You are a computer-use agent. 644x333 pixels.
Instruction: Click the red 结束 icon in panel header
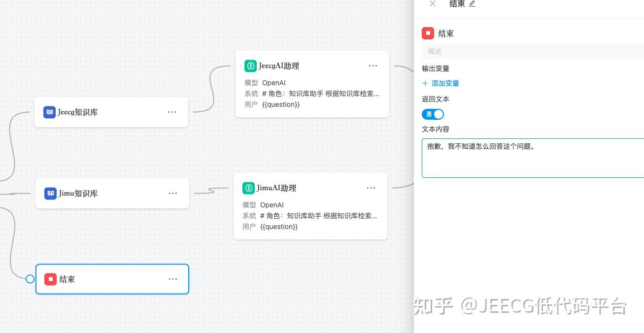[428, 33]
